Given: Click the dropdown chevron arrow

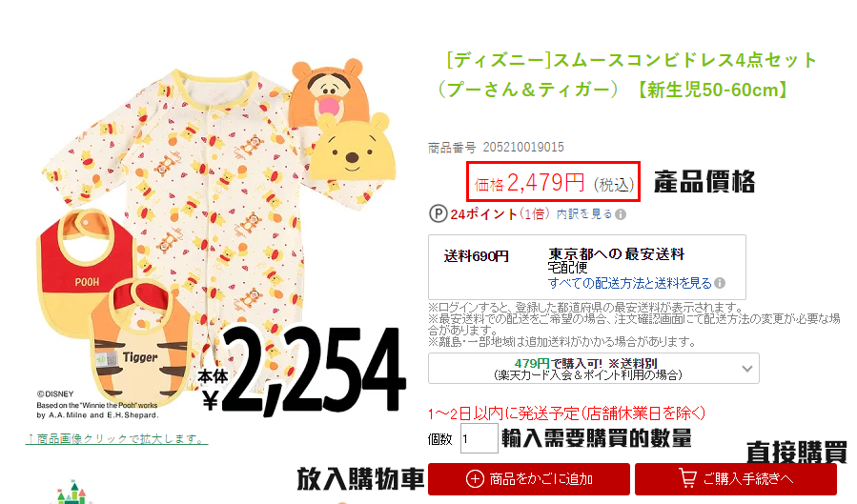Looking at the screenshot, I should (x=747, y=369).
